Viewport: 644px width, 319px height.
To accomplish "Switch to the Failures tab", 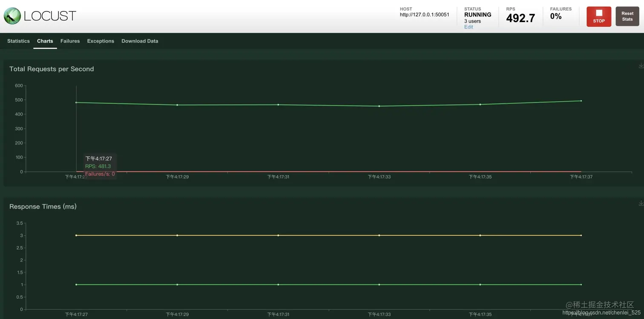I will (70, 41).
